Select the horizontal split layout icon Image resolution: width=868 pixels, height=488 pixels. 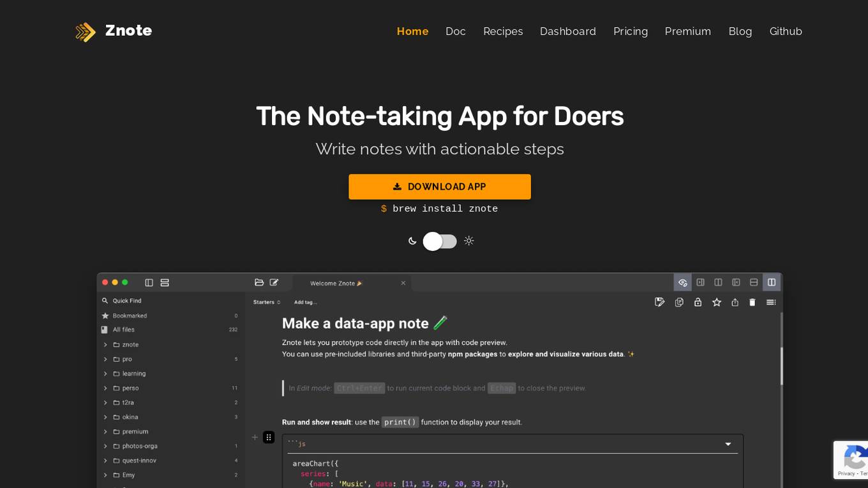pos(754,282)
